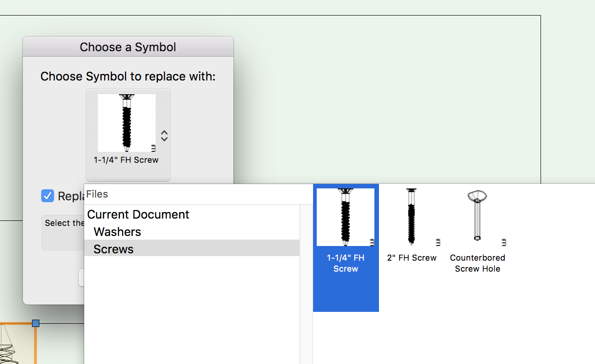Screen dimensions: 595x364
Task: Choose Current Document from Files
Action: (x=138, y=214)
